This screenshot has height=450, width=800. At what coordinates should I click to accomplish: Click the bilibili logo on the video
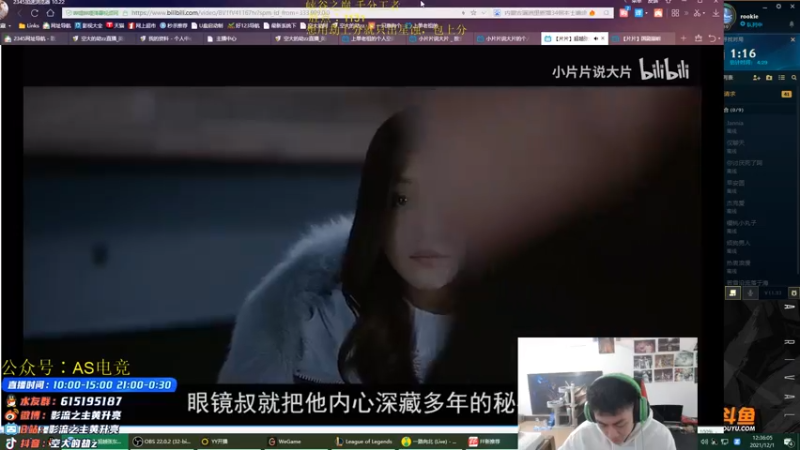click(664, 69)
